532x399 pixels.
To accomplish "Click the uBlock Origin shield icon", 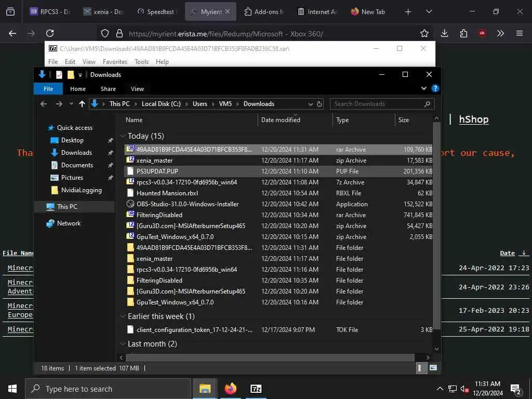I will 482,33.
